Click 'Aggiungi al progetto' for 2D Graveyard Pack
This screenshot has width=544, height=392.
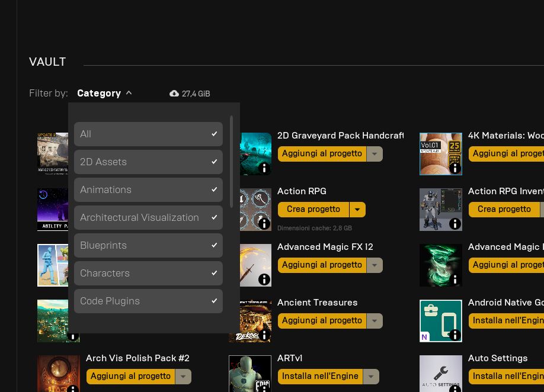[322, 153]
